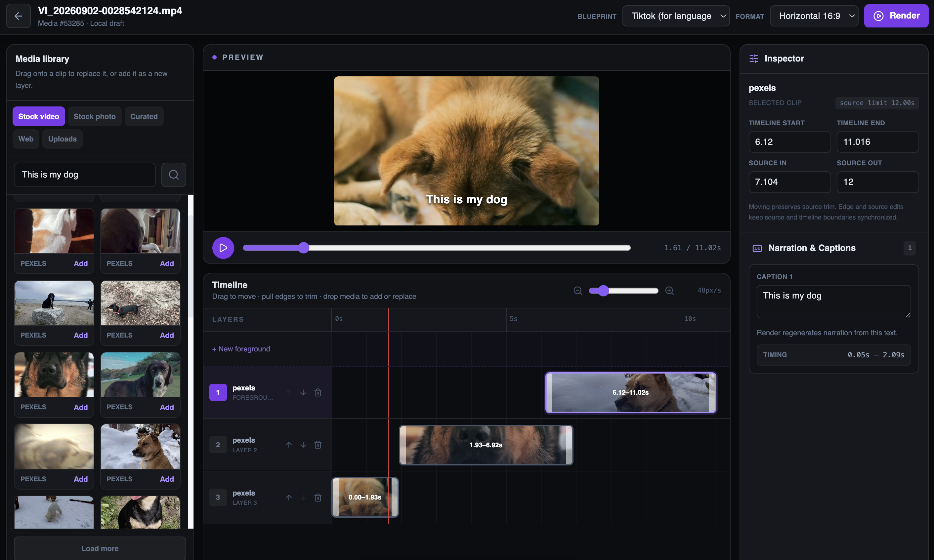Switch to Stock video tab

pos(38,117)
